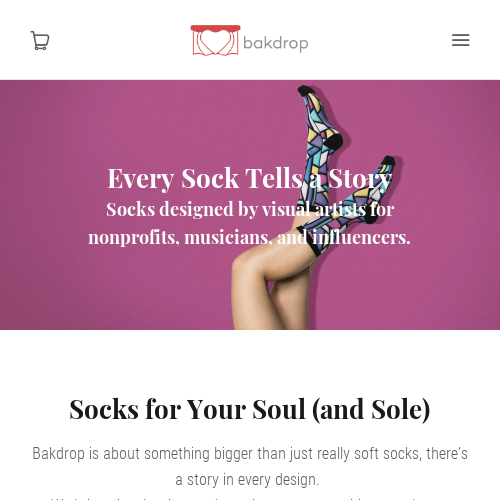Click the 'Socks for Your Soul (and Sole)' heading

[x=250, y=410]
